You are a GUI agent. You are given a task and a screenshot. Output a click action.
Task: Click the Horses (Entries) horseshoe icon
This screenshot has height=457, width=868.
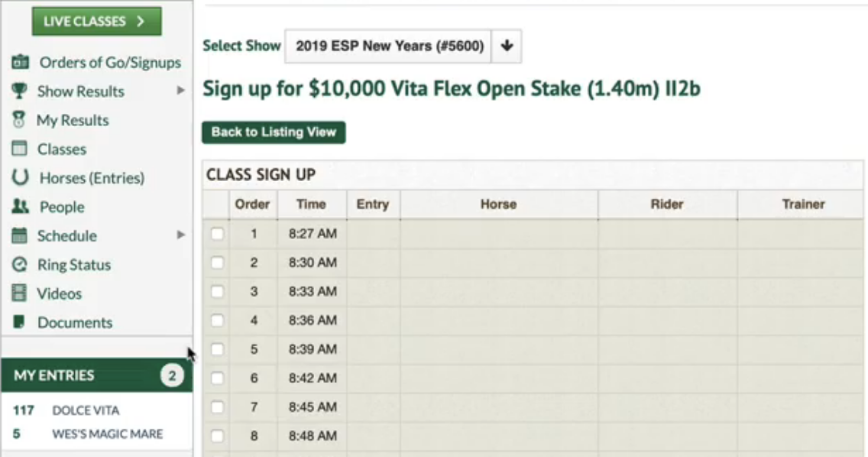(20, 177)
